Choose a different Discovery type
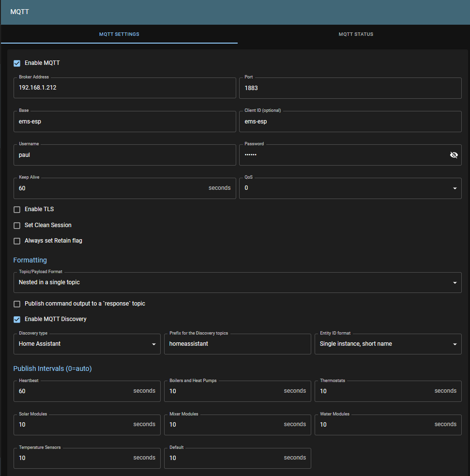The height and width of the screenshot is (476, 470). [x=87, y=344]
